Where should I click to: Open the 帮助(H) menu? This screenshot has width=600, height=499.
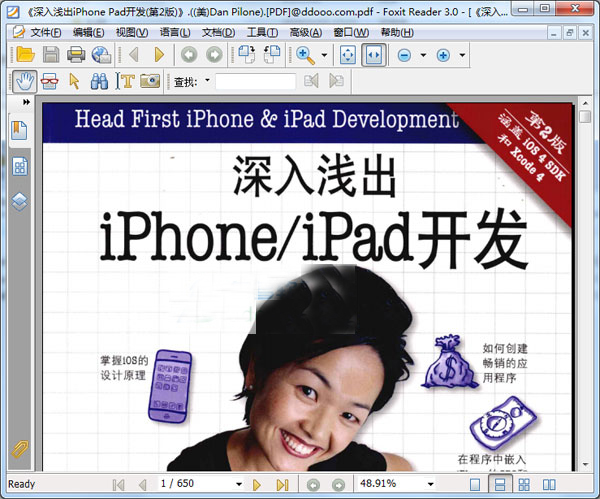click(x=397, y=33)
